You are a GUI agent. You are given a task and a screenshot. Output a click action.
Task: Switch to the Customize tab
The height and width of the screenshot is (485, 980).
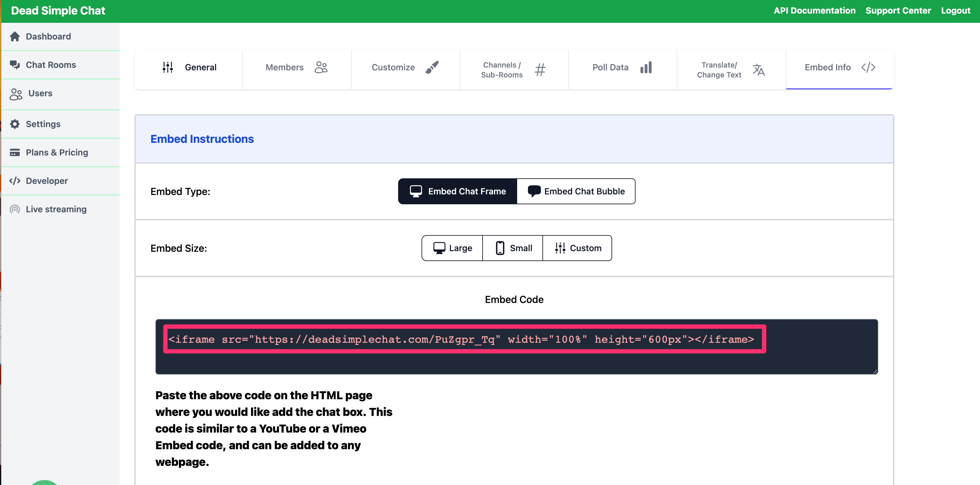[x=406, y=69]
